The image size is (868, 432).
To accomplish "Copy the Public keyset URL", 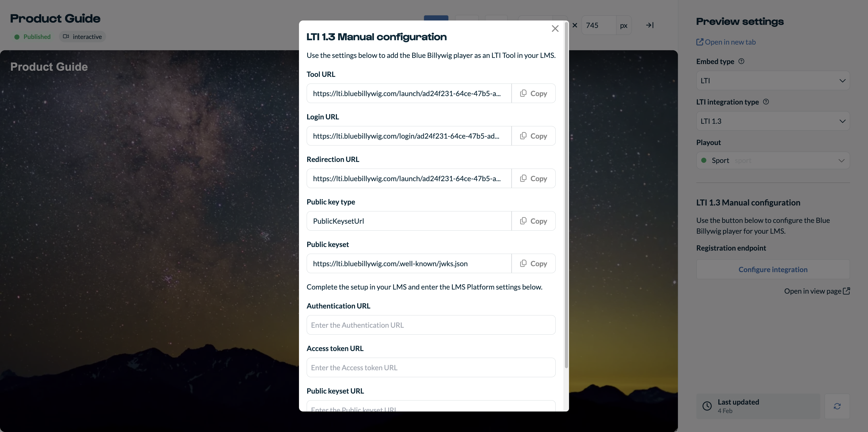I will click(x=533, y=263).
